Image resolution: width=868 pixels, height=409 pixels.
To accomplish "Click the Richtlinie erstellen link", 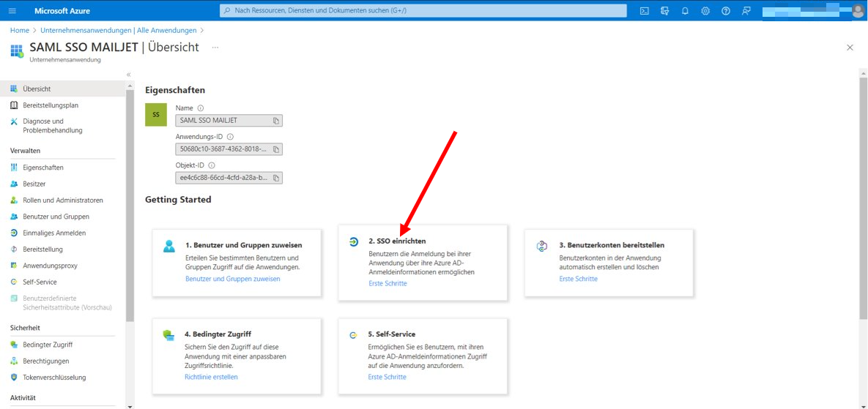I will (x=211, y=377).
